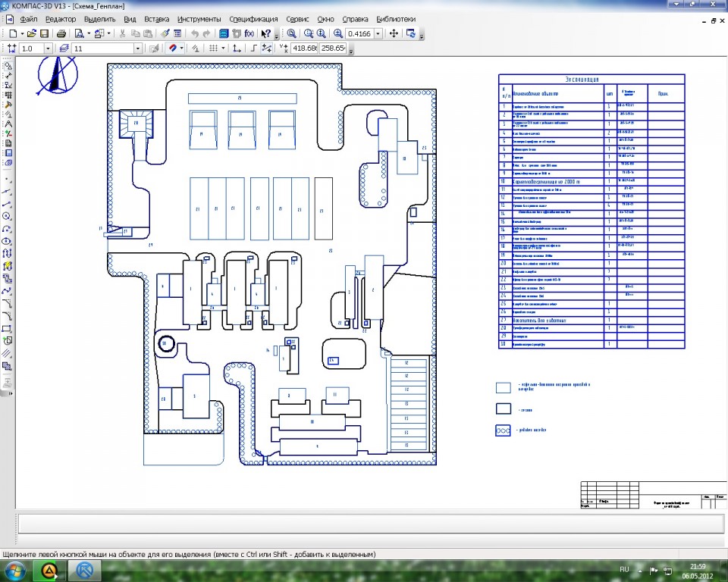Open the Спецификация menu
Screen dimensions: 728x582
253,19
